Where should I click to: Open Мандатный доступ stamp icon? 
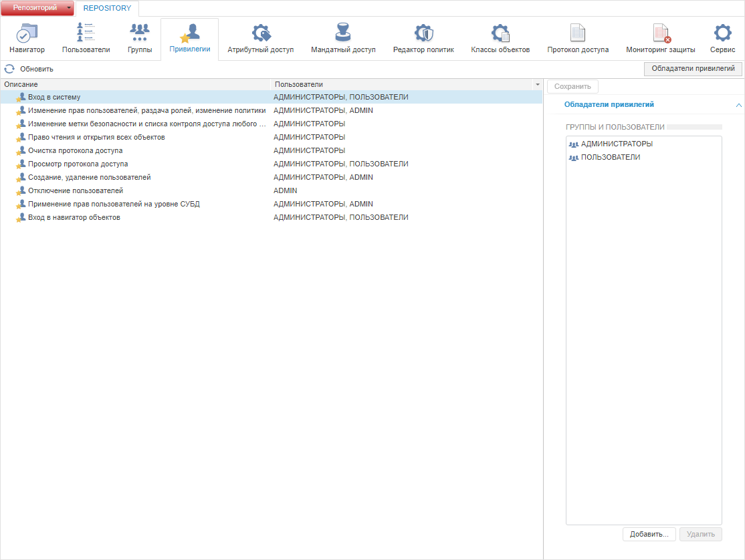click(x=343, y=32)
